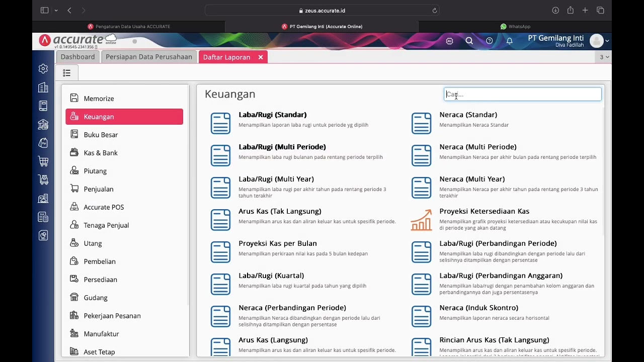The width and height of the screenshot is (644, 362).
Task: Toggle the Safari sidebar
Action: (44, 11)
